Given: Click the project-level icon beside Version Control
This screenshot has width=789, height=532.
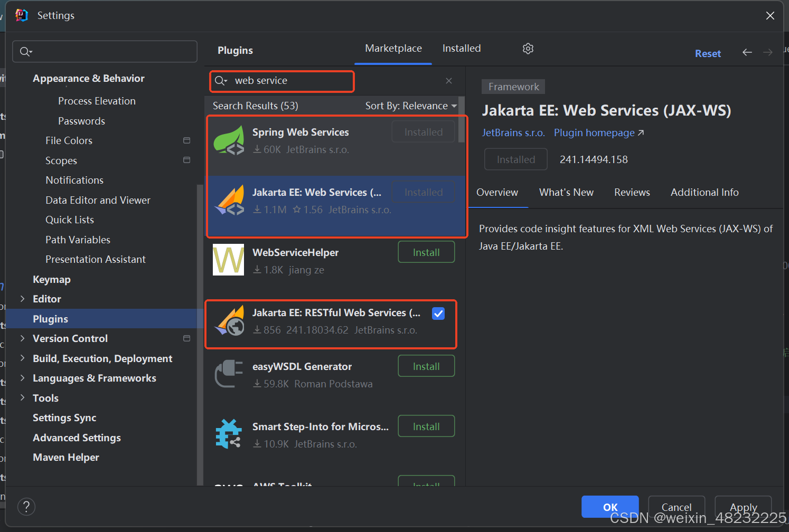Looking at the screenshot, I should point(186,338).
